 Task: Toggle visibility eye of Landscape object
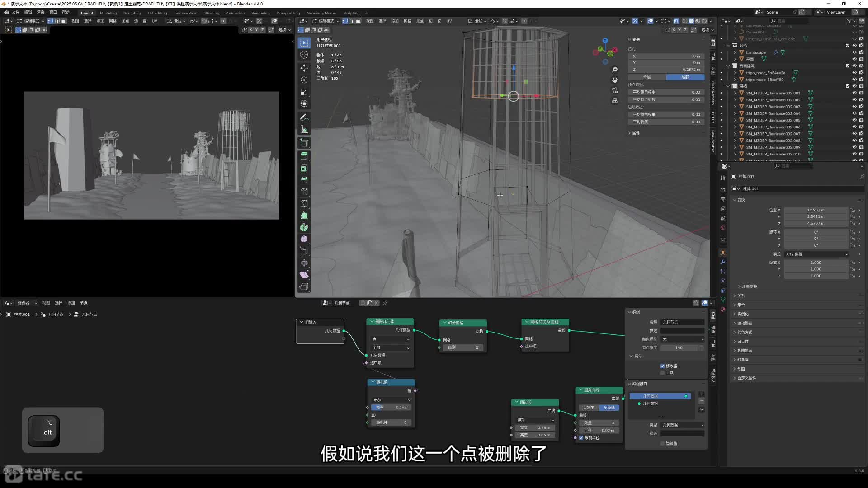point(854,52)
